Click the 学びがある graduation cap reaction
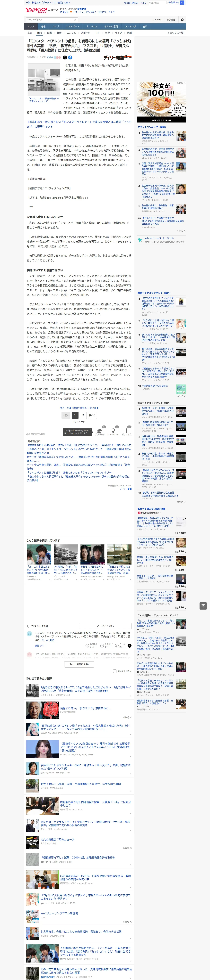Viewport: 210px width, 980px height. coord(100,431)
